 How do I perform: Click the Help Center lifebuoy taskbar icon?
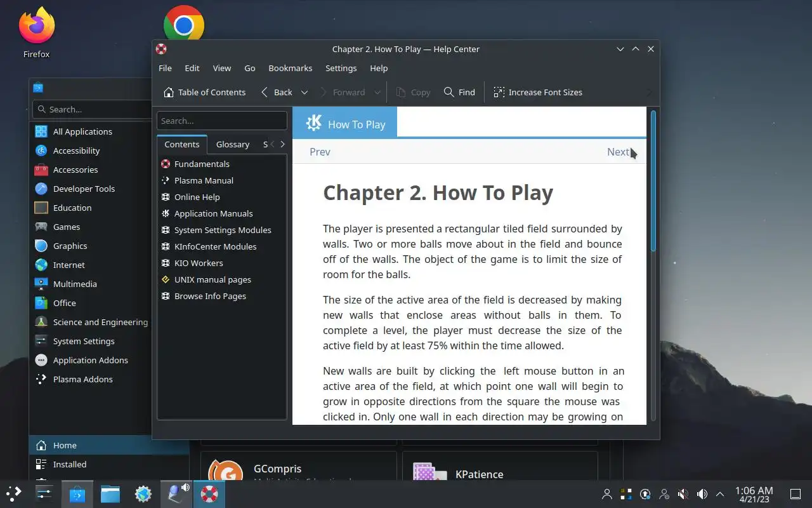click(x=209, y=493)
